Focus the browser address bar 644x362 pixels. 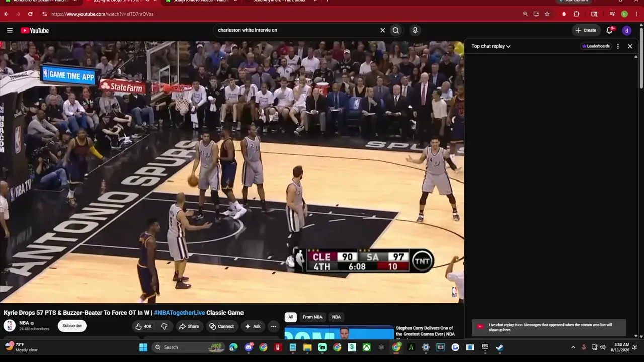coord(282,14)
